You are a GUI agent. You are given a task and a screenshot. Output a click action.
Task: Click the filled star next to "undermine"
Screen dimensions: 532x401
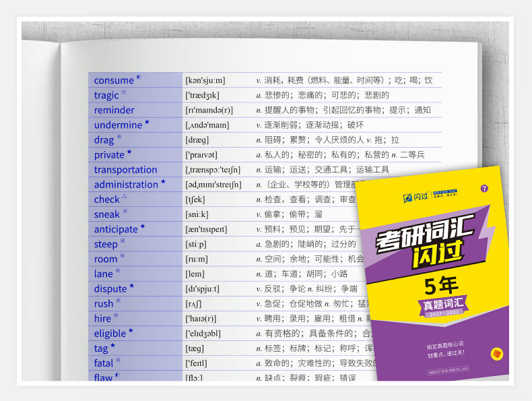click(147, 123)
